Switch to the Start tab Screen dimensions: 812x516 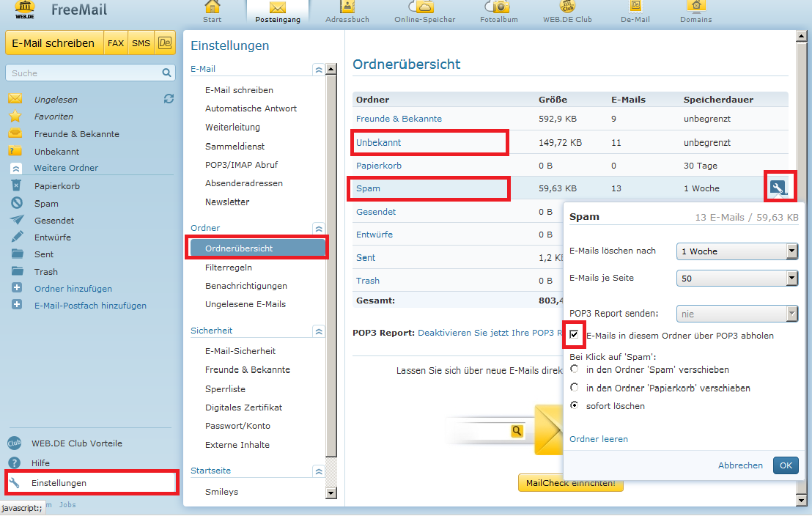(213, 12)
